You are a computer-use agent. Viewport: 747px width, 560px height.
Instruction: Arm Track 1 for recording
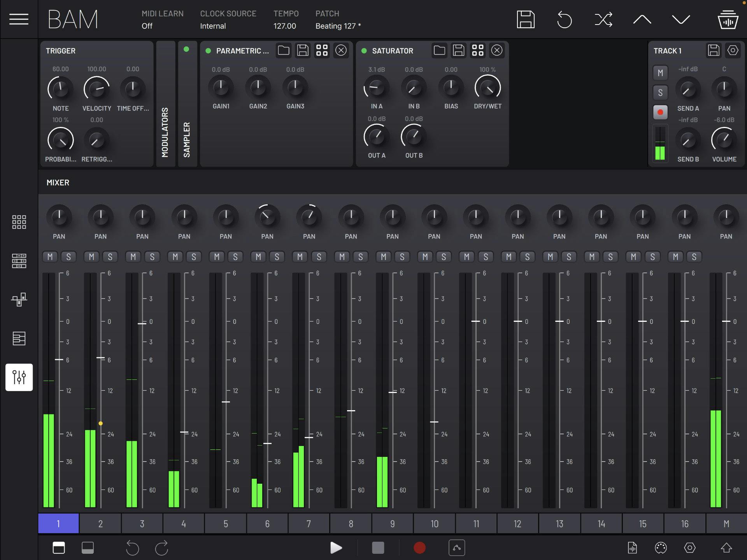pyautogui.click(x=660, y=112)
